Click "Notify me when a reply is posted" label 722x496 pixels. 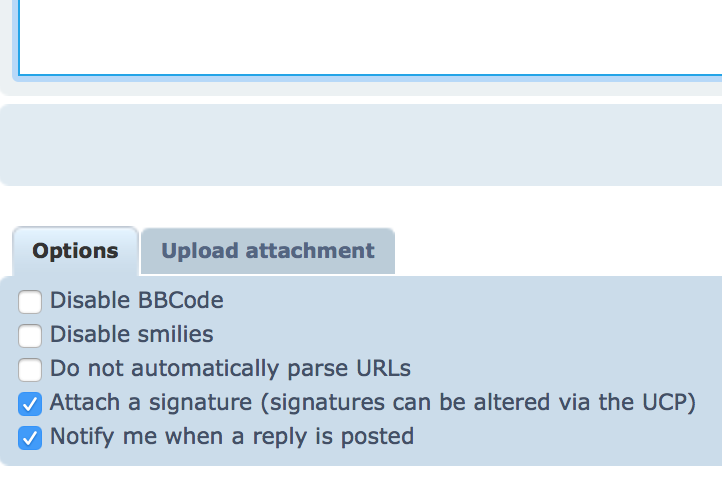pyautogui.click(x=232, y=436)
